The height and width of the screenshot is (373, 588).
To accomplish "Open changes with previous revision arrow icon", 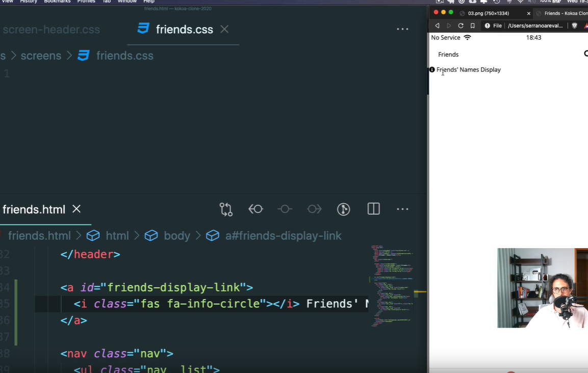I will (255, 209).
